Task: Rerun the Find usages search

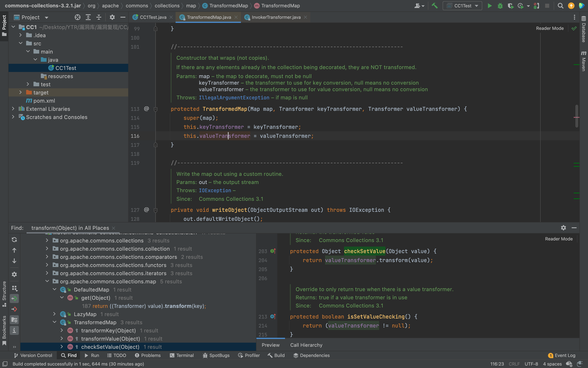Action: (14, 239)
